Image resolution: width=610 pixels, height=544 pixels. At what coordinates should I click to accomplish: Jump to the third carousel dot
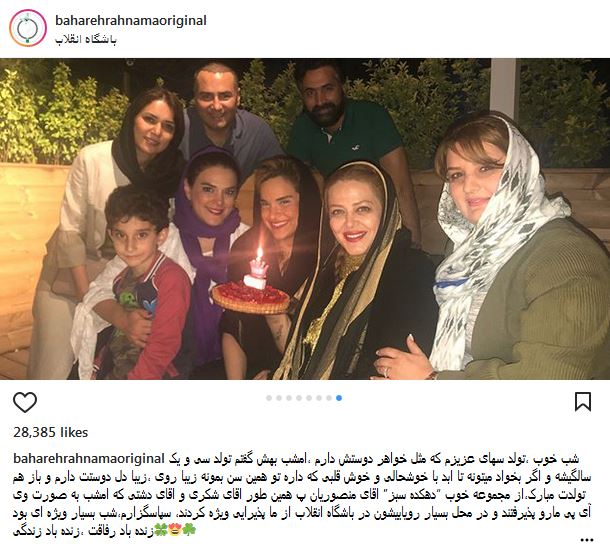coord(289,398)
